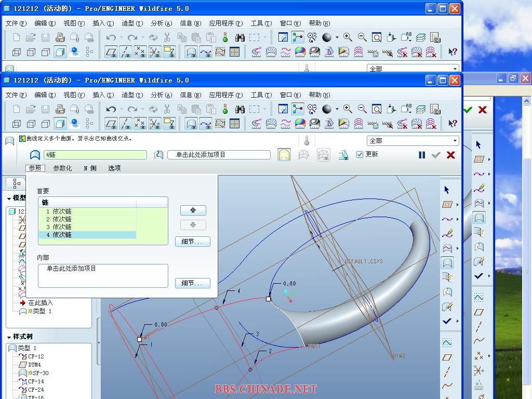The height and width of the screenshot is (399, 532).
Task: Open 编辑(E) menu in front window
Action: (x=45, y=95)
